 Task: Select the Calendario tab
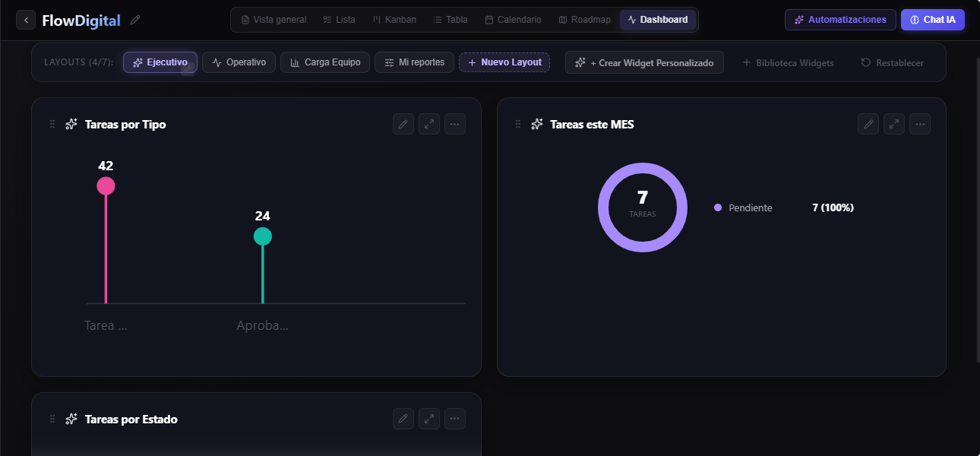click(x=514, y=20)
